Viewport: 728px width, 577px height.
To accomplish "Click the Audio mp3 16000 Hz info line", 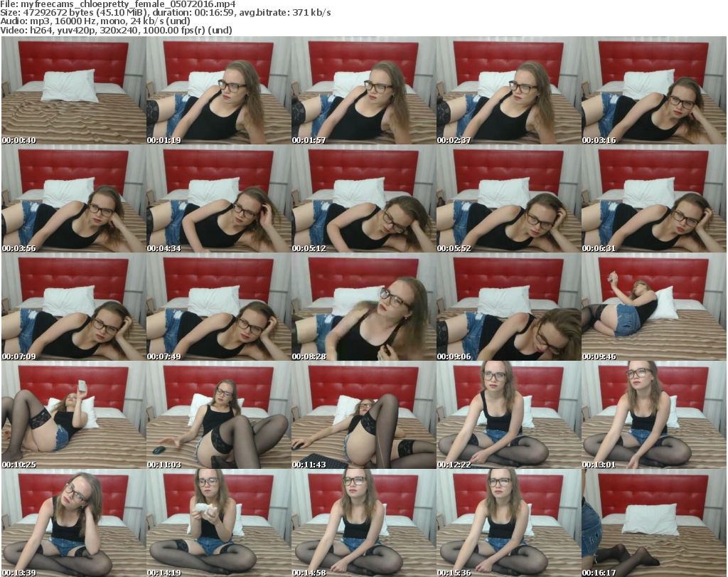I will pos(95,21).
